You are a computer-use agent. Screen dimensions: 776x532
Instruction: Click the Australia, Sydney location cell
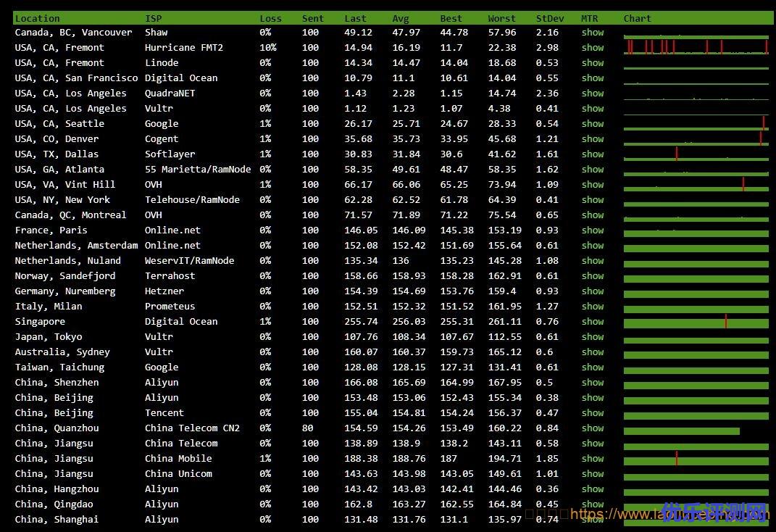62,352
